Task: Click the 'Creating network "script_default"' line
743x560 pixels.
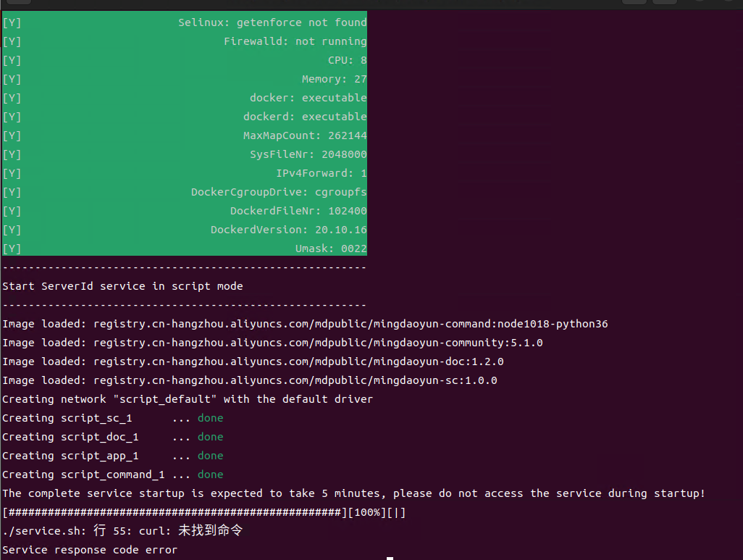Action: 188,399
